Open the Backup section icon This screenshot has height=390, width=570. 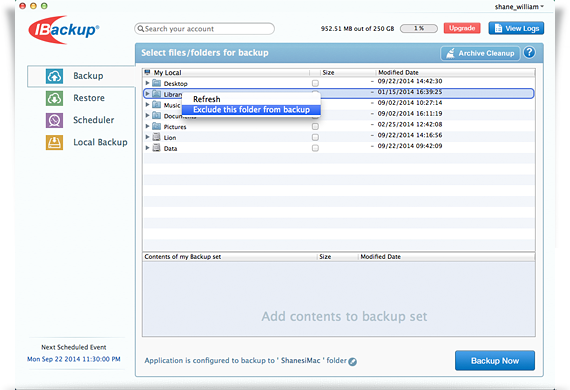[x=54, y=76]
